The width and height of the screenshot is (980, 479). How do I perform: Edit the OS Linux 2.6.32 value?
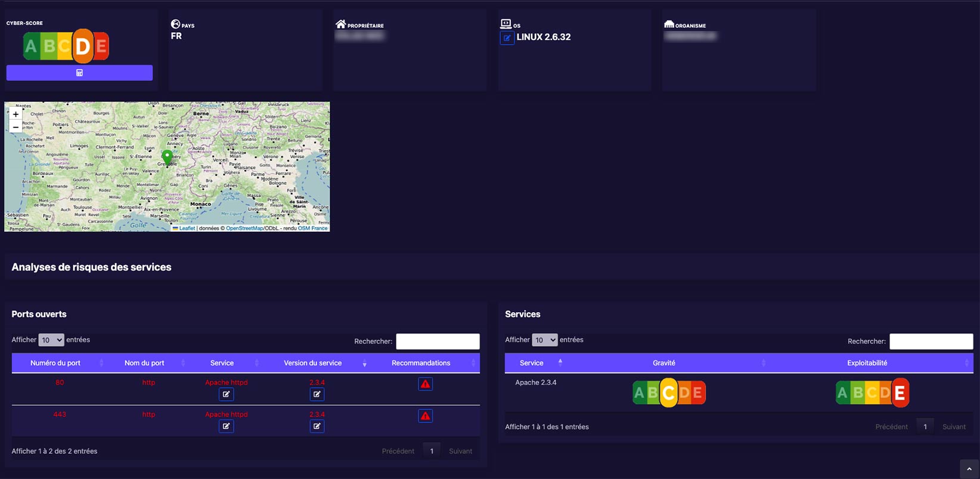click(x=507, y=38)
